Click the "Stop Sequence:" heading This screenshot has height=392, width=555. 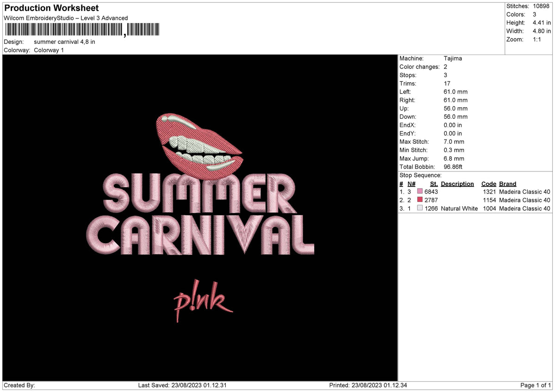tap(420, 175)
